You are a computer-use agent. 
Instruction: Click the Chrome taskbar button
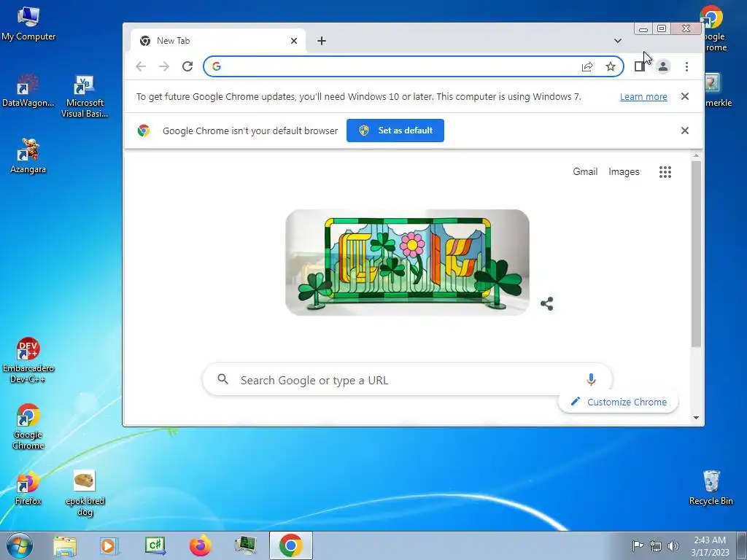point(290,545)
